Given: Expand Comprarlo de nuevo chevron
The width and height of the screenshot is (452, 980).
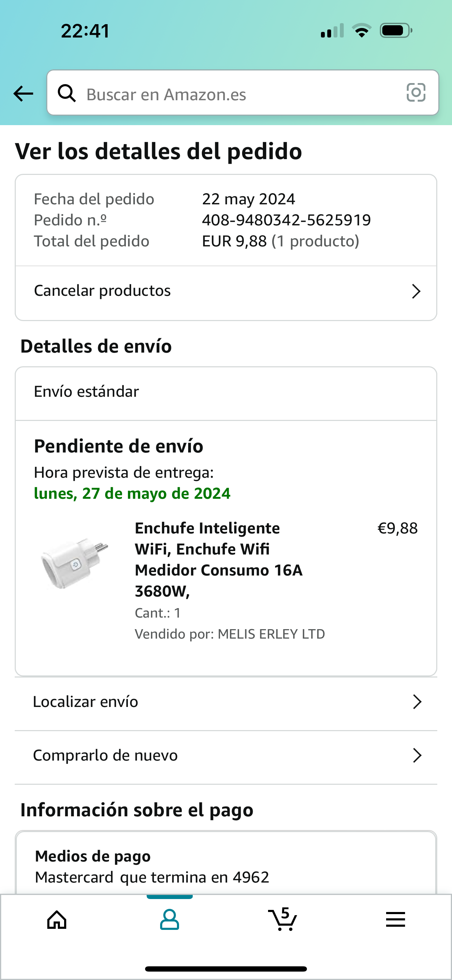Looking at the screenshot, I should pos(417,756).
